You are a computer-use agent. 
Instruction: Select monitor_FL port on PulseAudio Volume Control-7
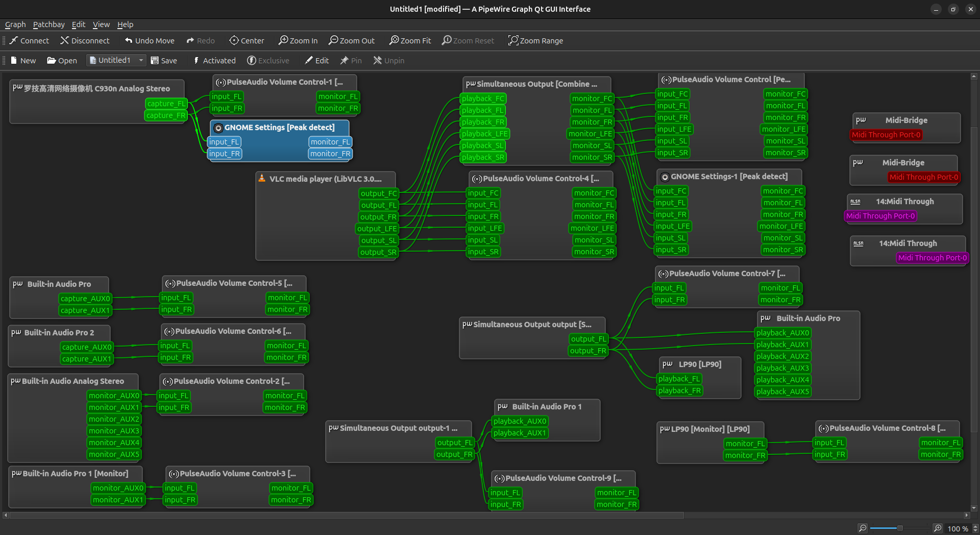pyautogui.click(x=780, y=288)
